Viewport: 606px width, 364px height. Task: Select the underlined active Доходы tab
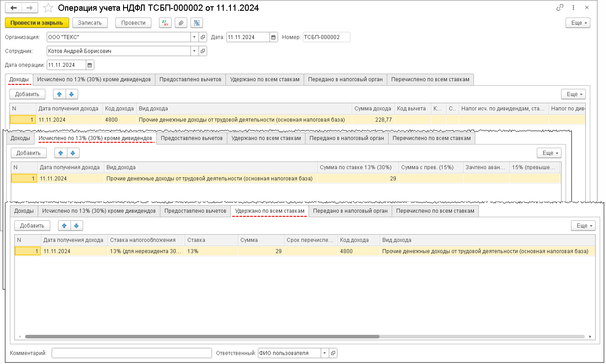[x=19, y=79]
